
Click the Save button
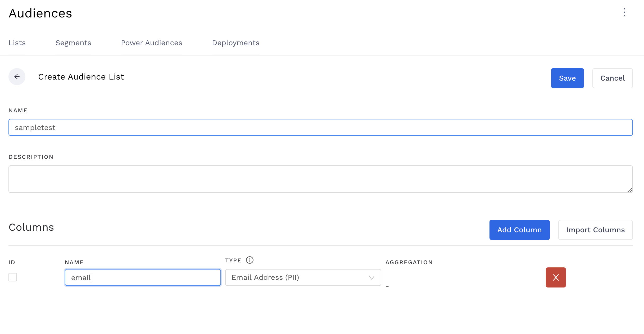click(x=567, y=78)
